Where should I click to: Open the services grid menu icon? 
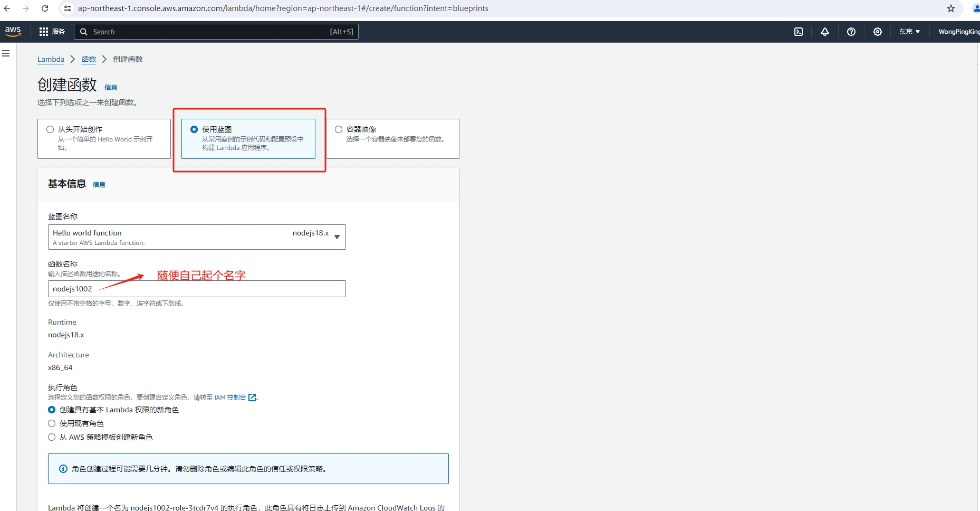coord(44,32)
